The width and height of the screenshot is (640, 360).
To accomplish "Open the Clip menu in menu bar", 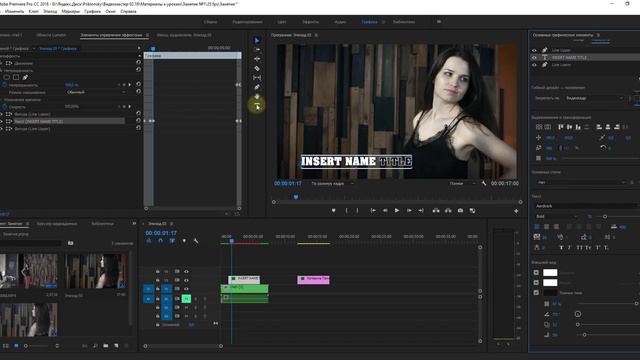I will pos(33,11).
